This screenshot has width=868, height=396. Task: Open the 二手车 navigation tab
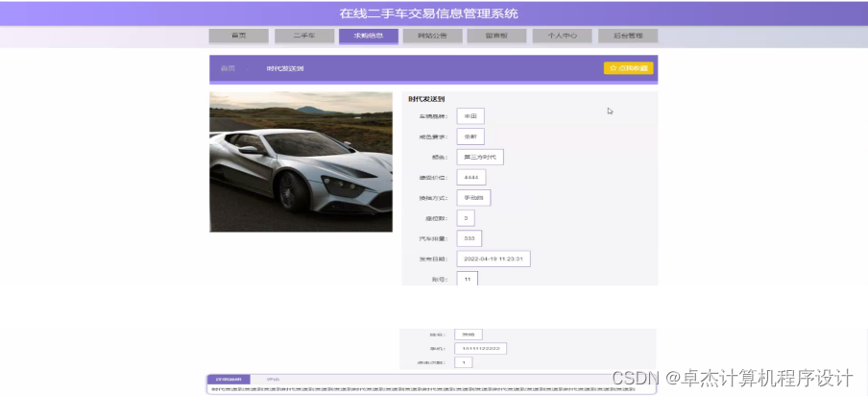tap(304, 36)
